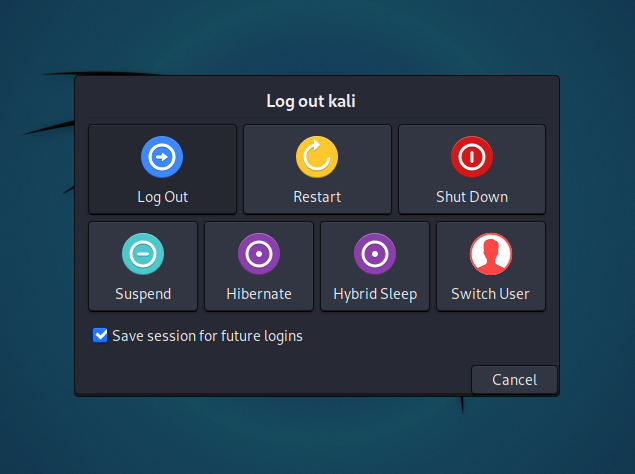Click the "Save session for future logins" label
Image resolution: width=635 pixels, height=474 pixels.
[207, 336]
